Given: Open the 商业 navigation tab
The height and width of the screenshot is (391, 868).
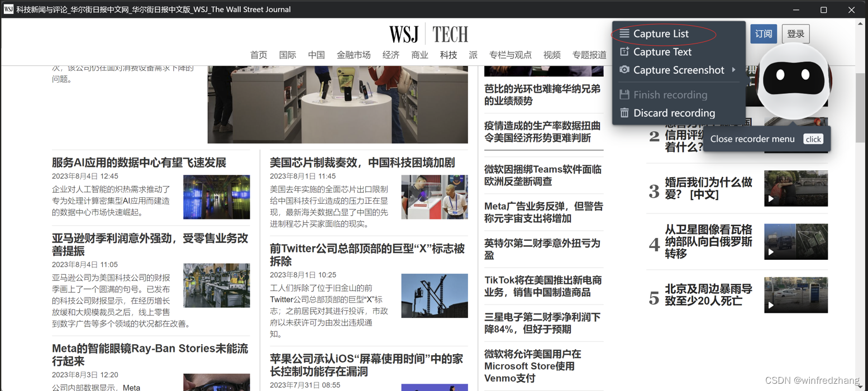Looking at the screenshot, I should tap(419, 55).
